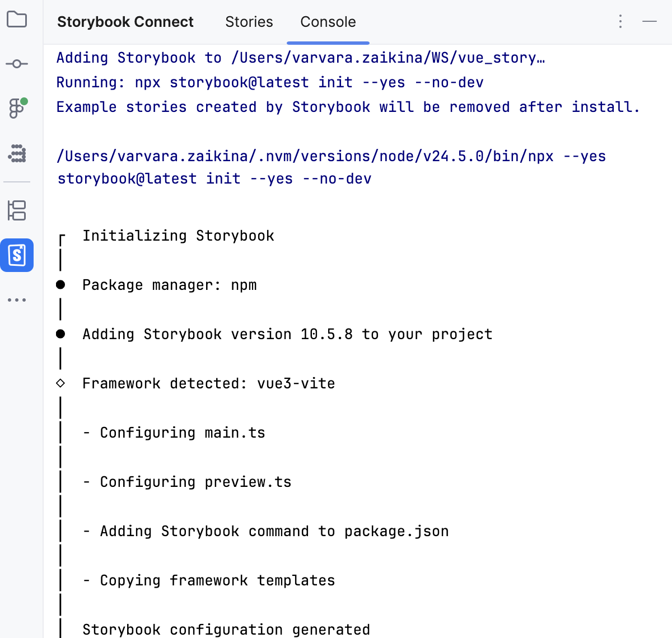Viewport: 672px width, 638px height.
Task: Open the Project folder tool window
Action: tap(17, 20)
